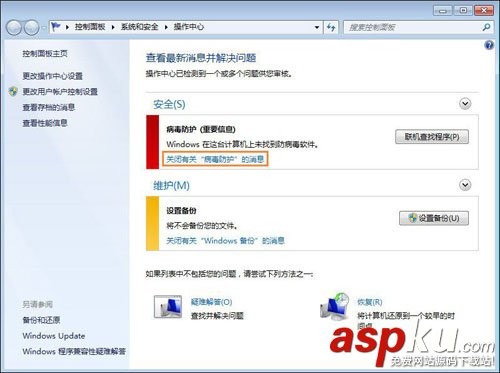Expand arrow after 系统和安全 breadcrumb

coord(166,27)
